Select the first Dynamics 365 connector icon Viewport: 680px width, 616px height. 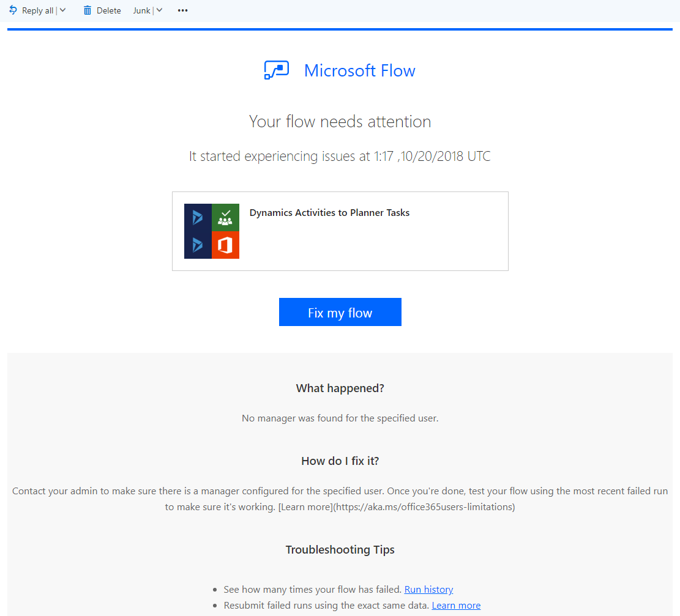click(x=197, y=217)
